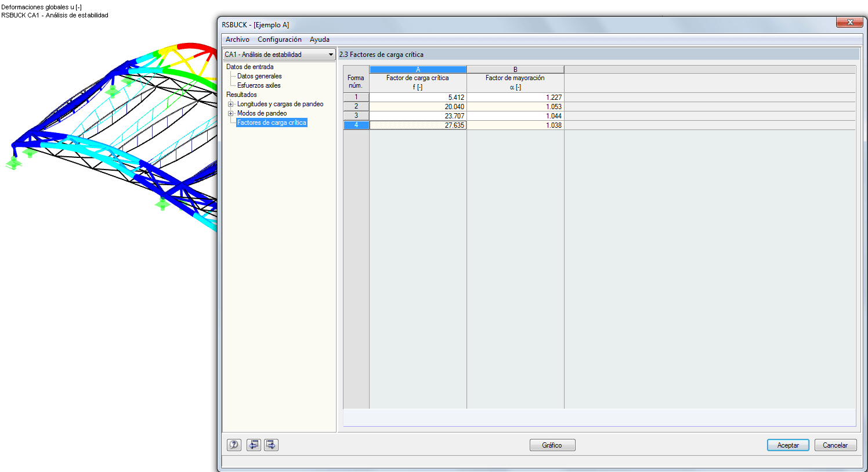Open the Configuración menu

tap(280, 39)
